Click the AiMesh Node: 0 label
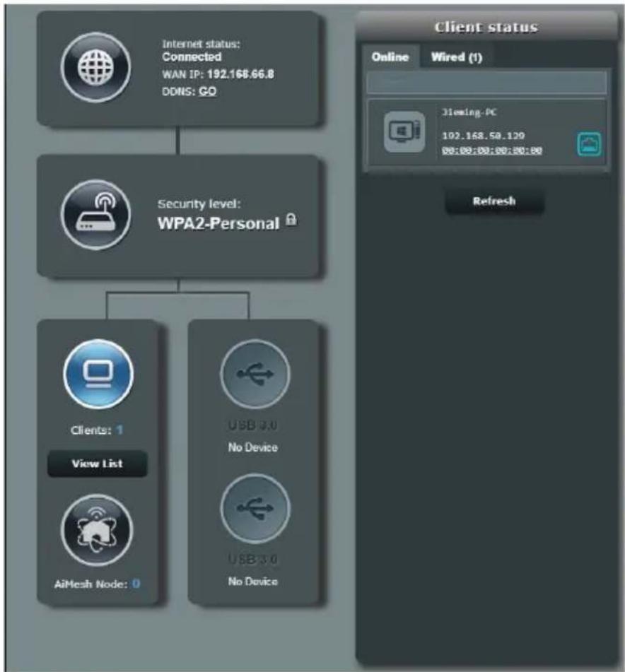This screenshot has height=672, width=625. [x=97, y=584]
